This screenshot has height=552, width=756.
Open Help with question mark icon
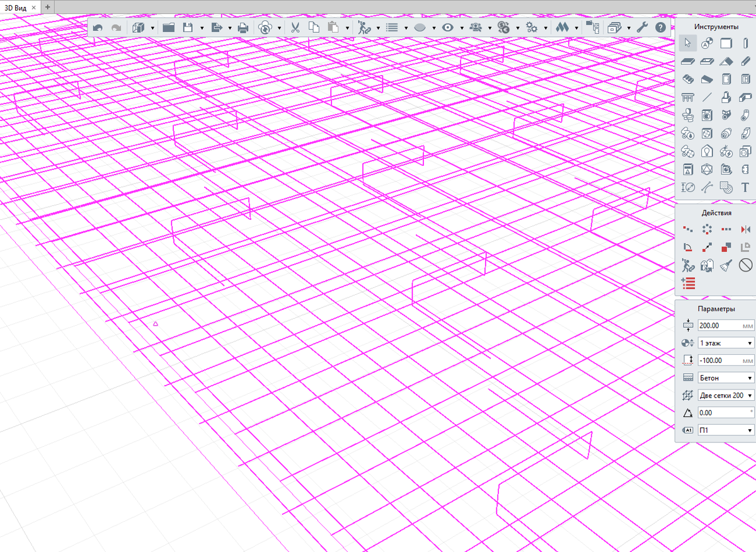pyautogui.click(x=660, y=28)
